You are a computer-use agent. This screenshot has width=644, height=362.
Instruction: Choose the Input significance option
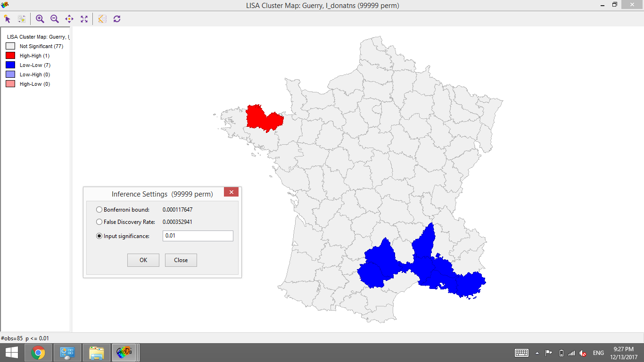click(99, 236)
